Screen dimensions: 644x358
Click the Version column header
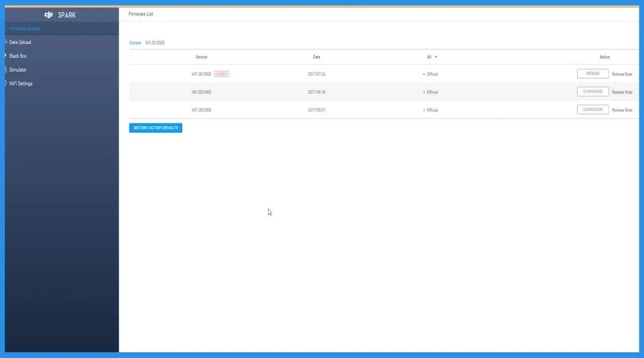coord(201,57)
